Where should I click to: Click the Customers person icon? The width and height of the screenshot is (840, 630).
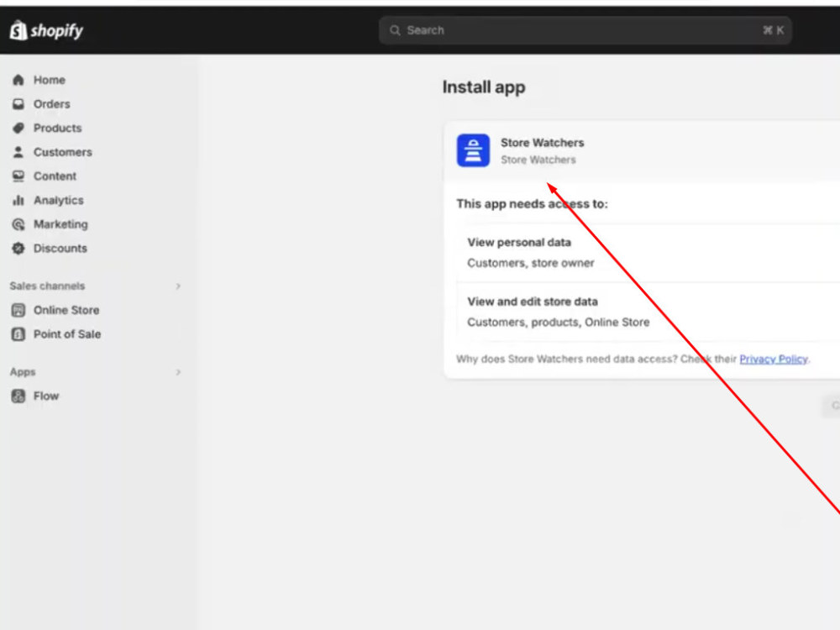point(18,152)
